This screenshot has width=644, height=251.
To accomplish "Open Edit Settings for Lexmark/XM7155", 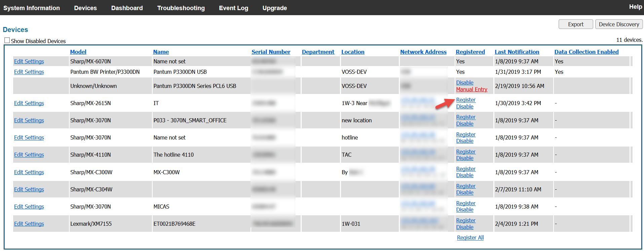I will pos(29,224).
